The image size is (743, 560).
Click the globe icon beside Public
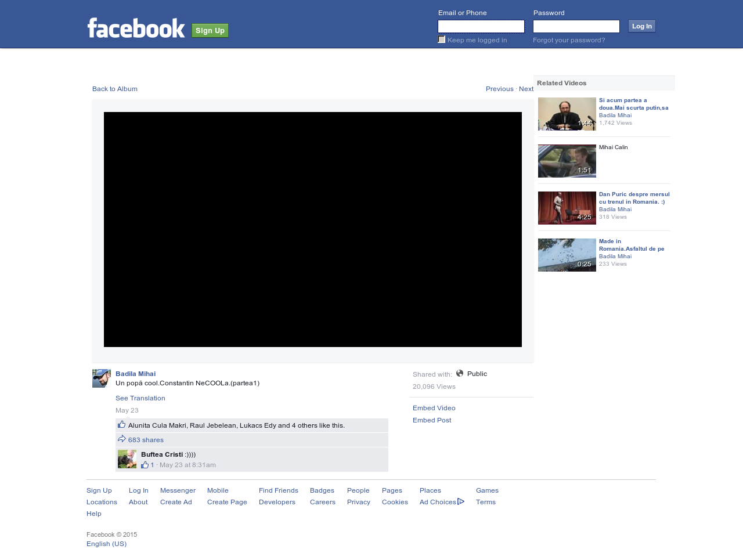point(460,373)
